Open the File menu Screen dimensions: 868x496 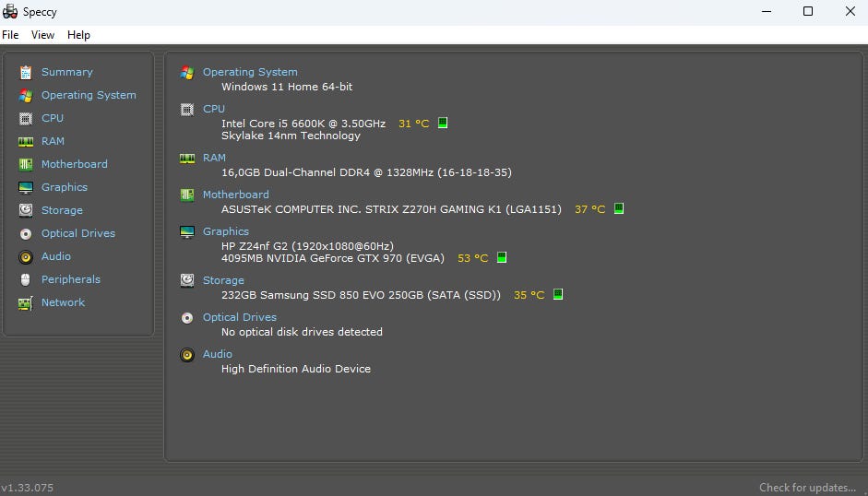click(10, 35)
